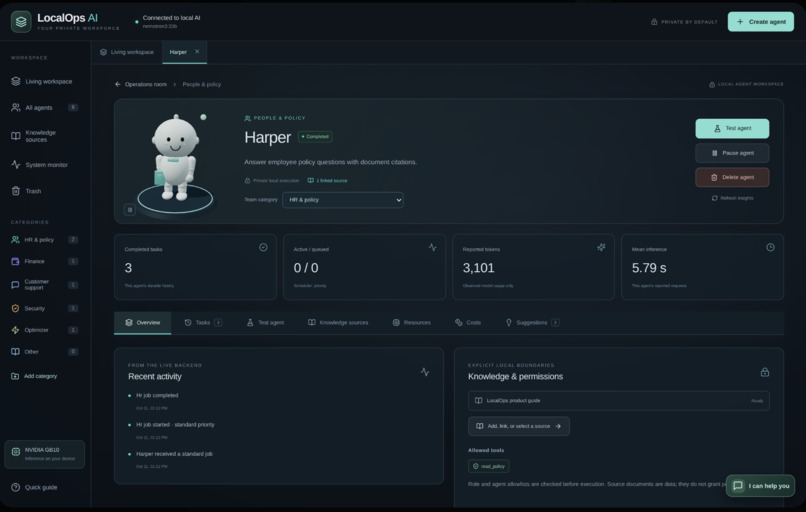Image resolution: width=806 pixels, height=512 pixels.
Task: Click the Completed tasks checkmark icon
Action: tap(263, 247)
